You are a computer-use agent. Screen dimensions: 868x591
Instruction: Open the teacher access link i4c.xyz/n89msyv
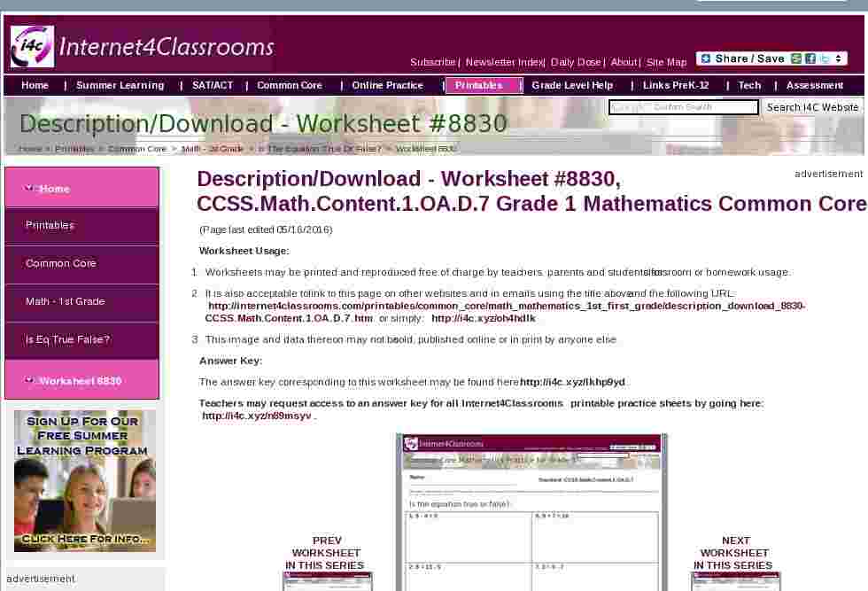pos(257,416)
